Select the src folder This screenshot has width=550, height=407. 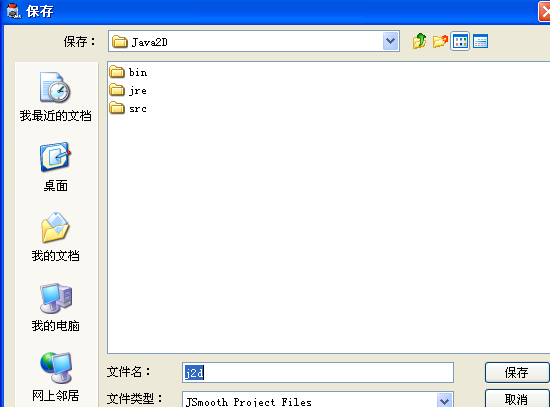point(128,108)
